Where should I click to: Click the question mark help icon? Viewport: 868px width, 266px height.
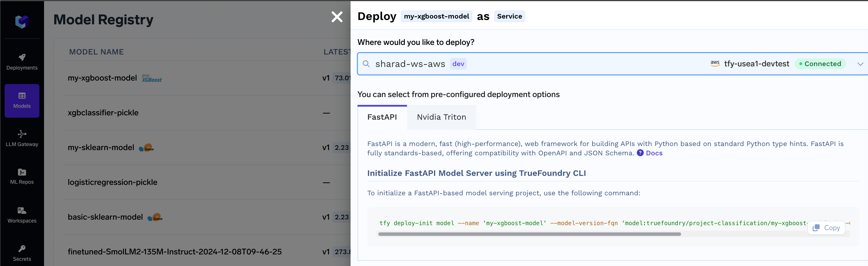point(640,153)
